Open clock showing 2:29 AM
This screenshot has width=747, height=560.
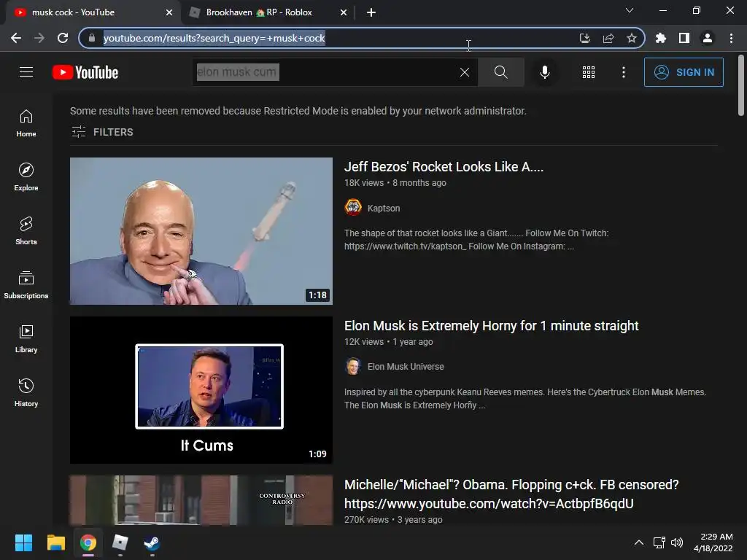coord(713,542)
